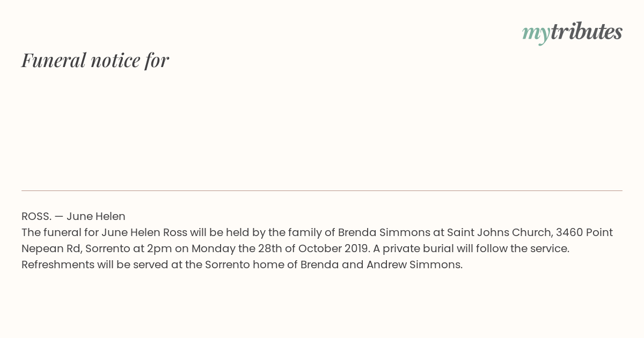Click the "Funeral notice for" heading
Image resolution: width=644 pixels, height=338 pixels.
pos(95,60)
